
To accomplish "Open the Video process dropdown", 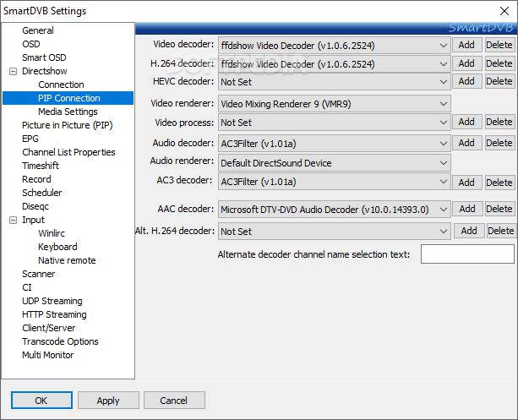I will (x=335, y=123).
